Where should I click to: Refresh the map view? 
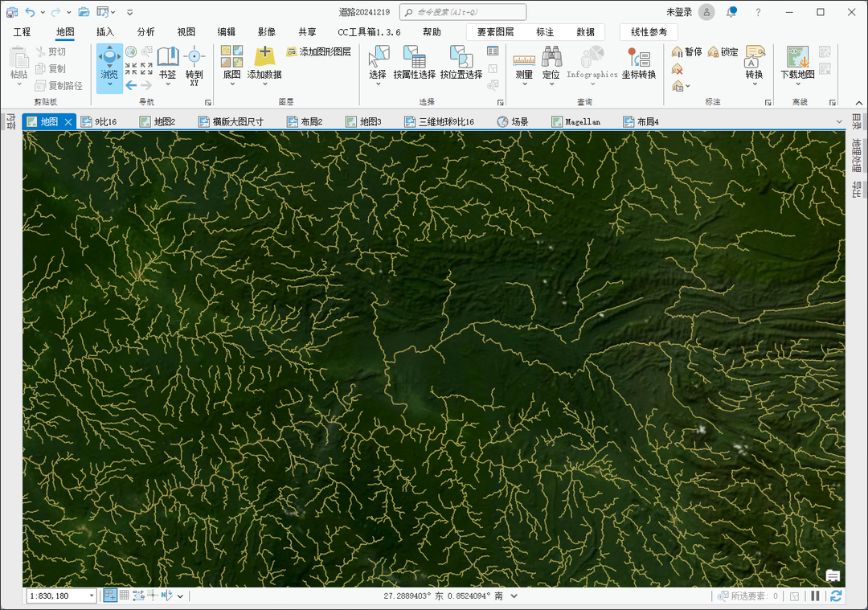pyautogui.click(x=836, y=596)
